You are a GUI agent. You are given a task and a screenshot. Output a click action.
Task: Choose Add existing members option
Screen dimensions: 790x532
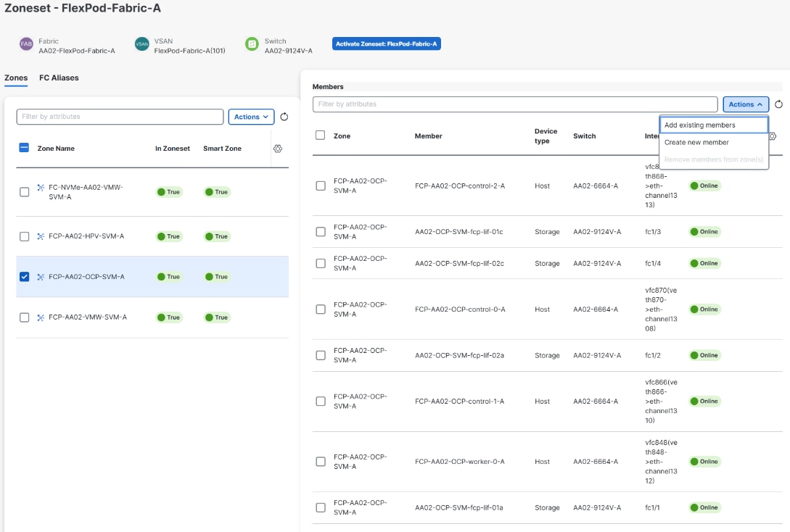[x=713, y=125]
